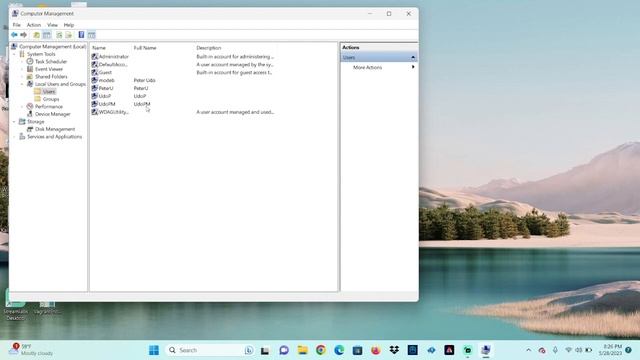Click the Up One Level toolbar icon
Image resolution: width=640 pixels, height=360 pixels.
(x=36, y=35)
